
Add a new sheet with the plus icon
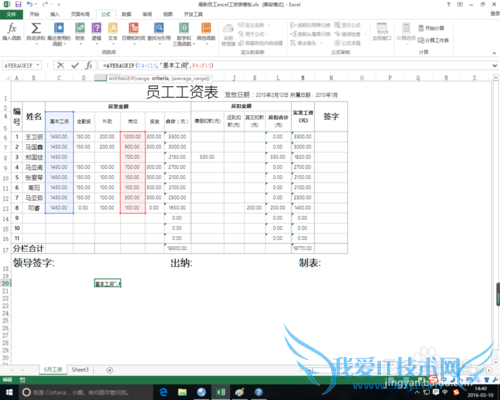coord(109,370)
